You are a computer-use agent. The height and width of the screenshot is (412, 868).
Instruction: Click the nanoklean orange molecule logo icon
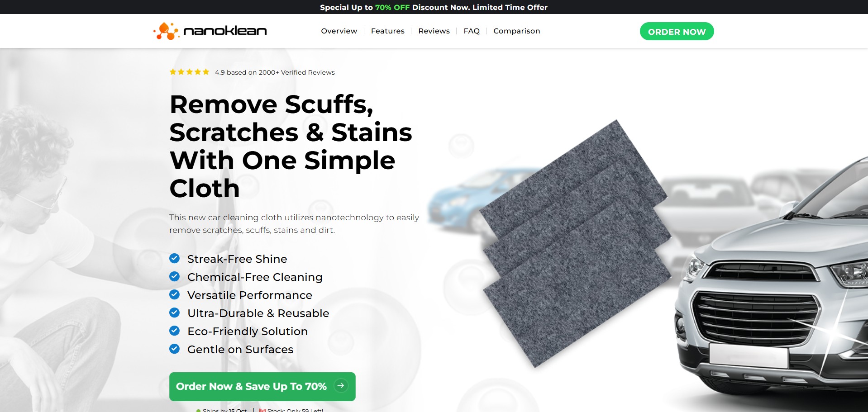tap(166, 31)
